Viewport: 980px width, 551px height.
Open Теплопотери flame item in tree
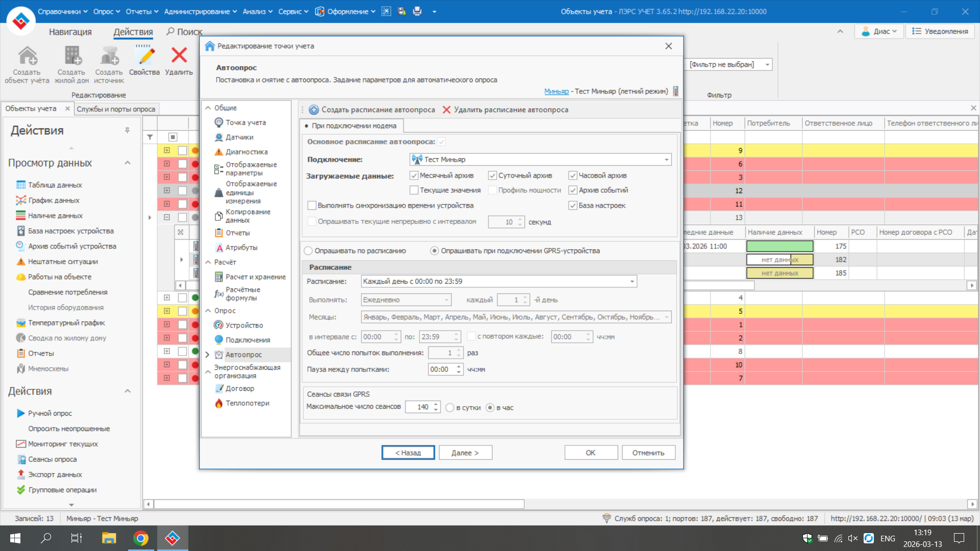[247, 403]
